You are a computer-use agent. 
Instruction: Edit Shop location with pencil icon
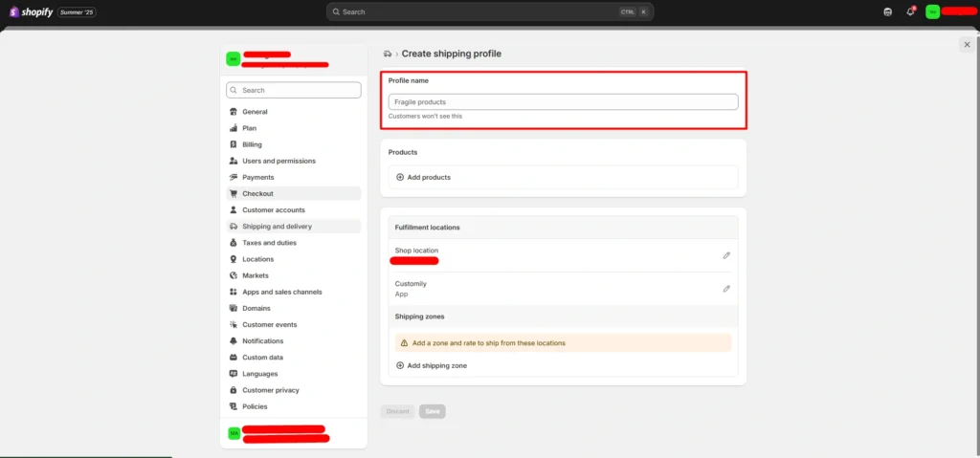pos(726,255)
